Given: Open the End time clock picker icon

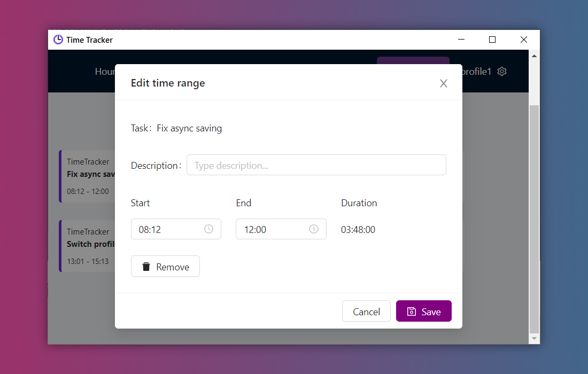Looking at the screenshot, I should click(x=313, y=229).
